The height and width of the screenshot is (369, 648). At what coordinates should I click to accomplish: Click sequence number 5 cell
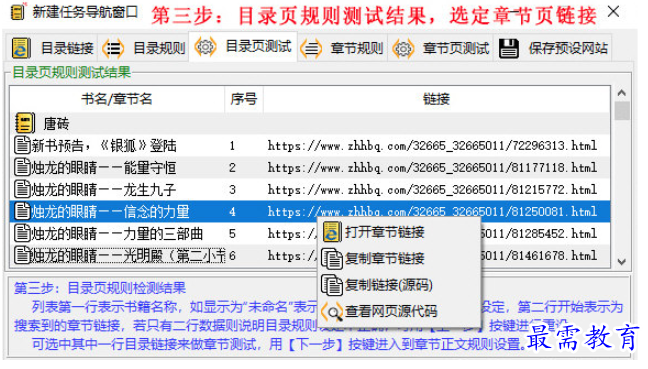tap(232, 233)
